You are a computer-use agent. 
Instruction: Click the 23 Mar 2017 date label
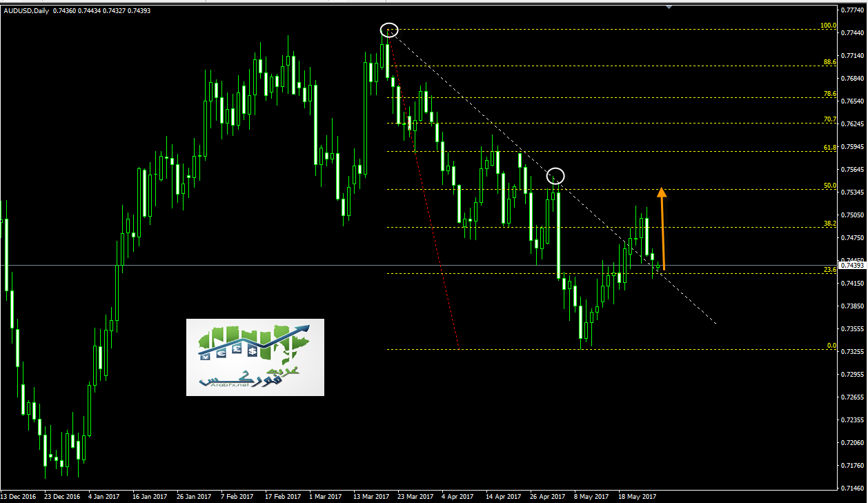point(416,496)
